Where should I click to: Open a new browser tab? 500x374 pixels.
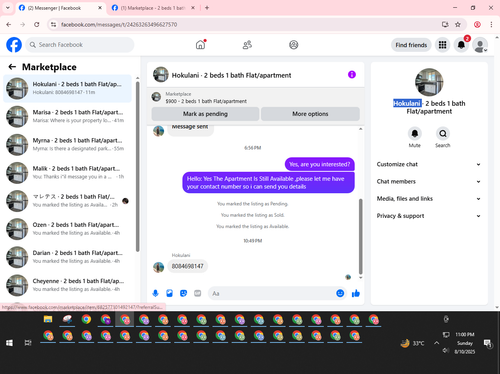pyautogui.click(x=207, y=8)
